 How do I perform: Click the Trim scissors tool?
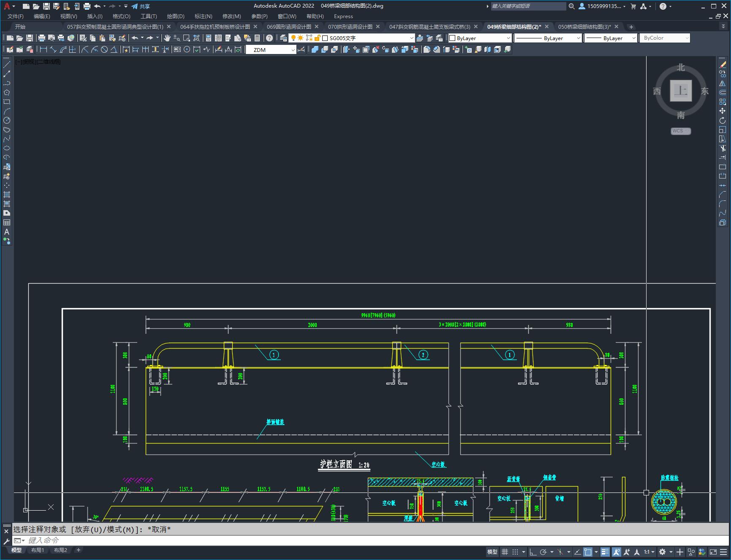723,148
